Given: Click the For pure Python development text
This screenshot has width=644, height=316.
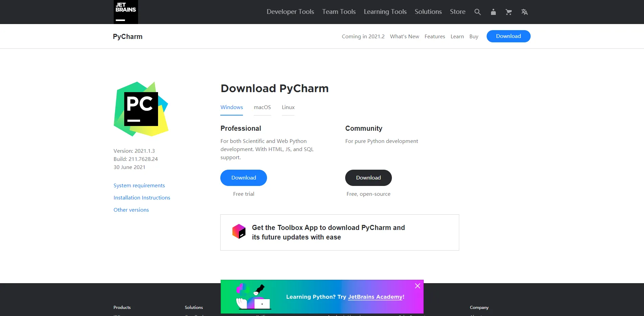Looking at the screenshot, I should click(382, 141).
